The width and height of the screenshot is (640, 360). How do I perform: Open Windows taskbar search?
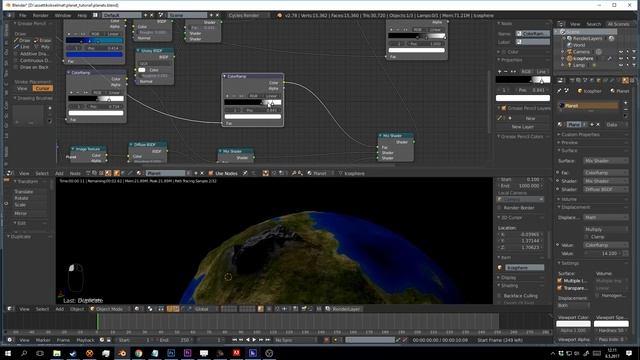click(24, 353)
